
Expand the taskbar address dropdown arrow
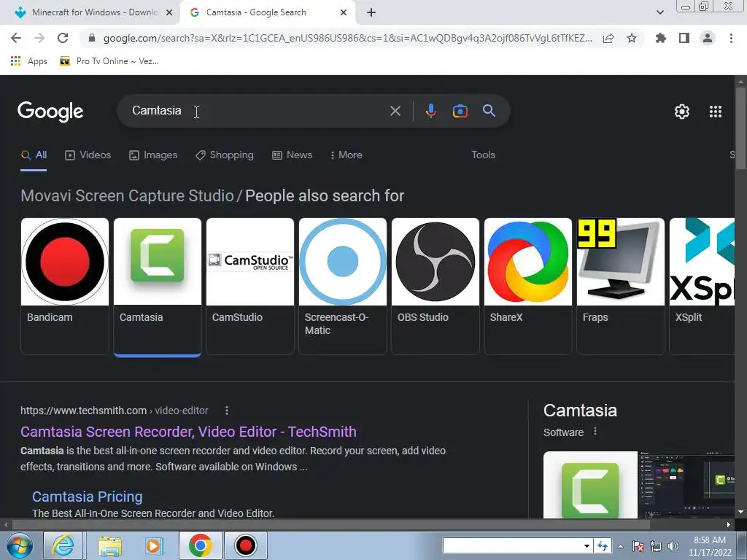pos(587,546)
